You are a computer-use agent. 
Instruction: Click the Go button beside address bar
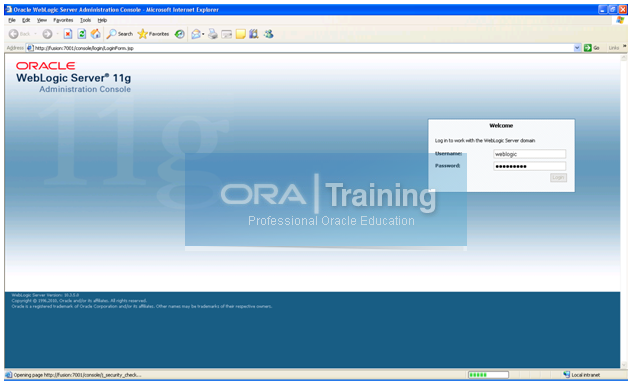click(592, 48)
